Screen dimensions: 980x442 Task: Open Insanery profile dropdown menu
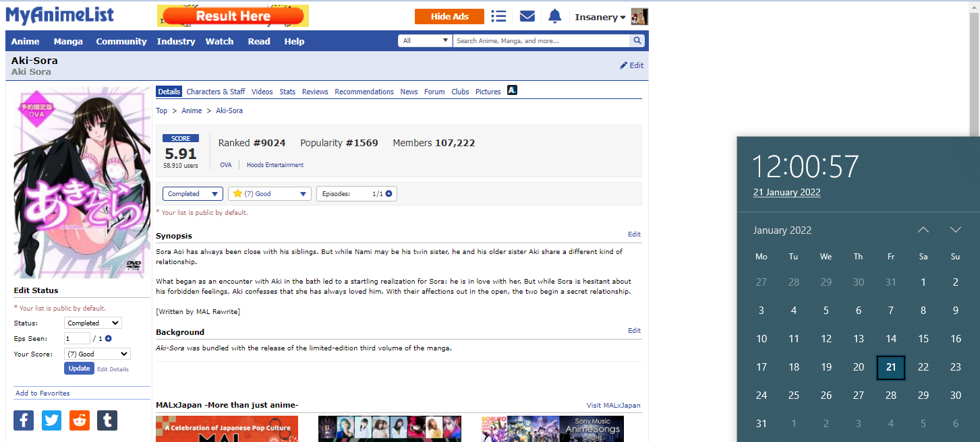click(x=600, y=18)
